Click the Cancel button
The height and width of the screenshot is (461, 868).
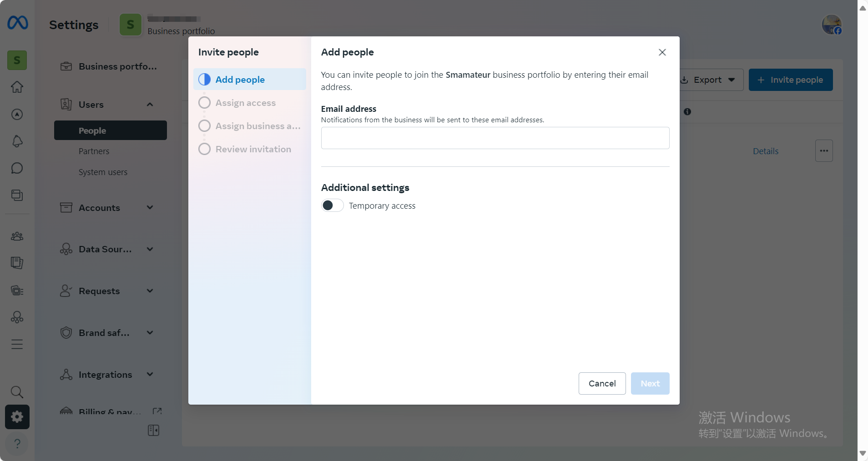[602, 384]
